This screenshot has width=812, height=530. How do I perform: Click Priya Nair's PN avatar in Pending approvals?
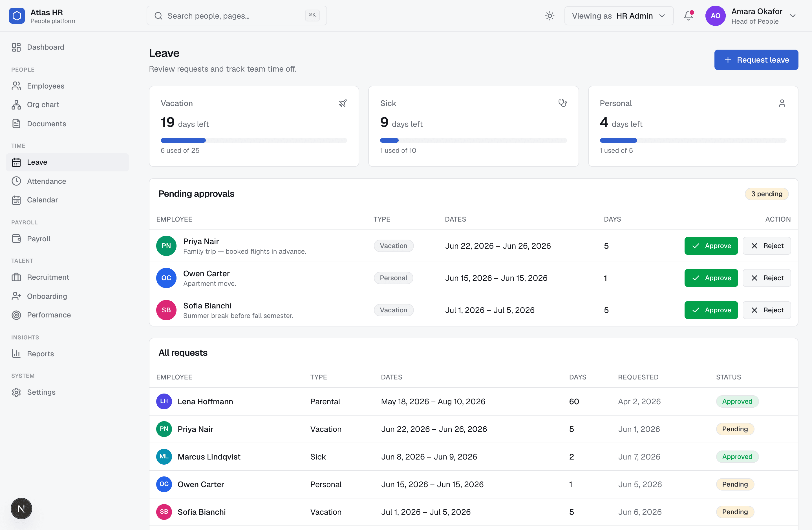click(166, 246)
